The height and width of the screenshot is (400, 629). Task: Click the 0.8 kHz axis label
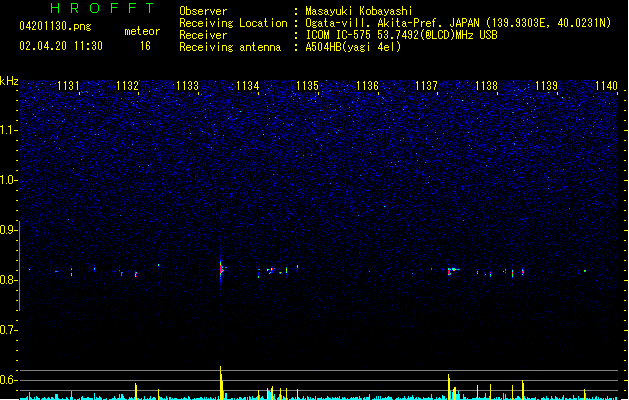pos(8,280)
